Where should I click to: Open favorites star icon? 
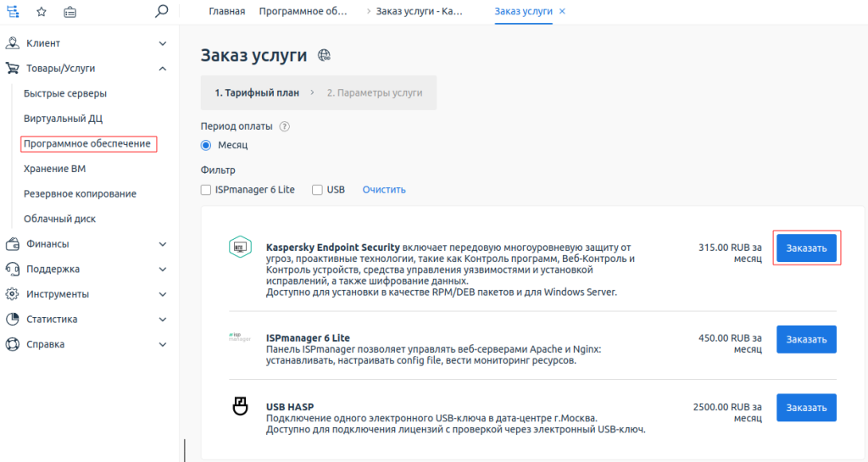(x=42, y=12)
